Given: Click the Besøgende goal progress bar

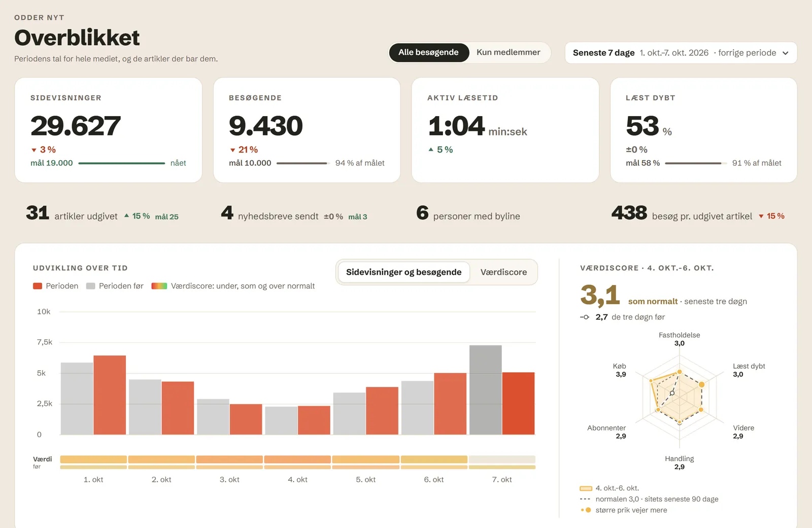Looking at the screenshot, I should click(303, 163).
